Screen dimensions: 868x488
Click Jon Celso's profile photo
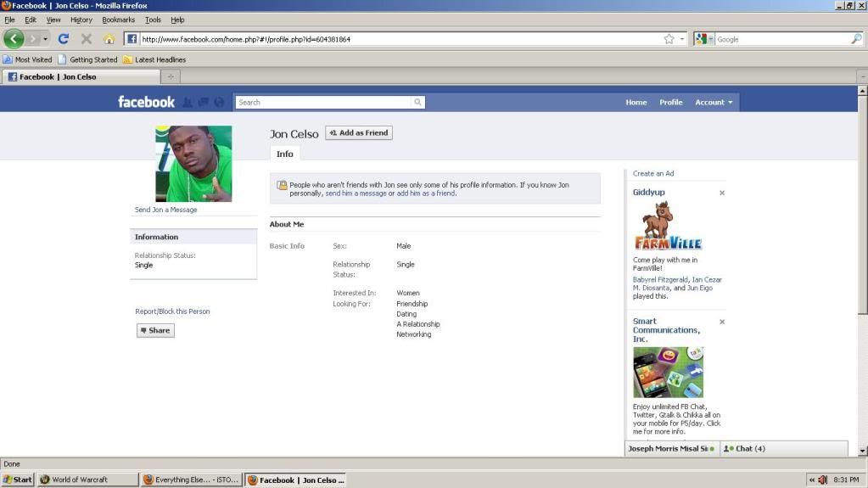point(193,164)
